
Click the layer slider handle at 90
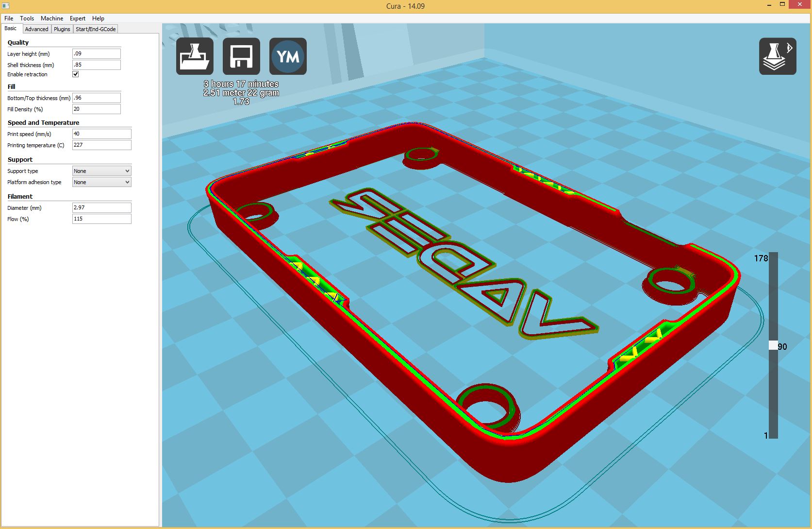[773, 345]
